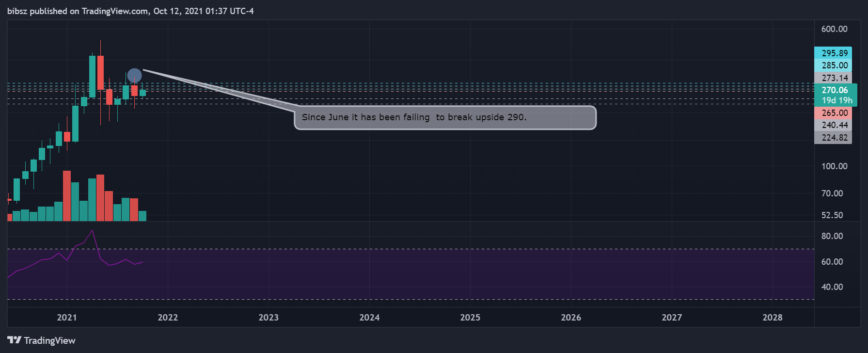Click the 2021 label on time axis

click(67, 318)
